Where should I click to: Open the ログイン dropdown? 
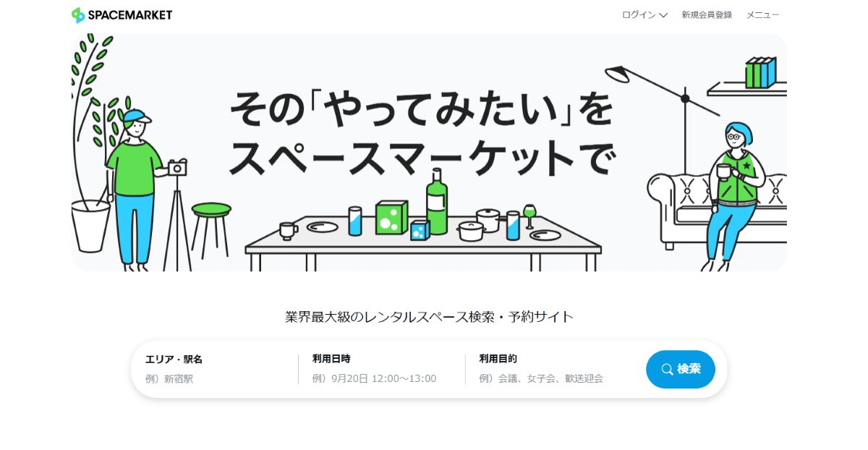coord(644,14)
